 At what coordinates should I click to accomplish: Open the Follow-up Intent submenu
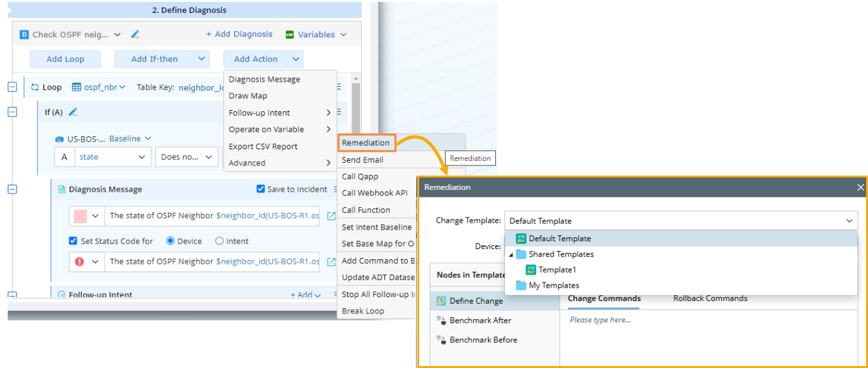pos(280,113)
